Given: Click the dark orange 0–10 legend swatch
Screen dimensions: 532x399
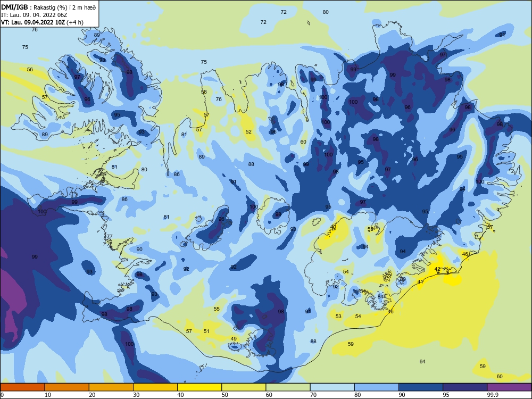Looking at the screenshot, I should [x=22, y=387].
